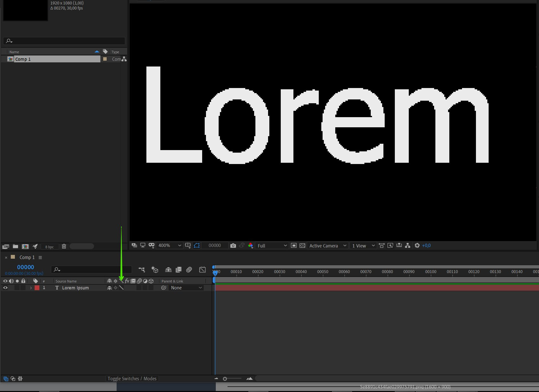539x392 pixels.
Task: Delete selected project item with trash icon
Action: [x=64, y=246]
